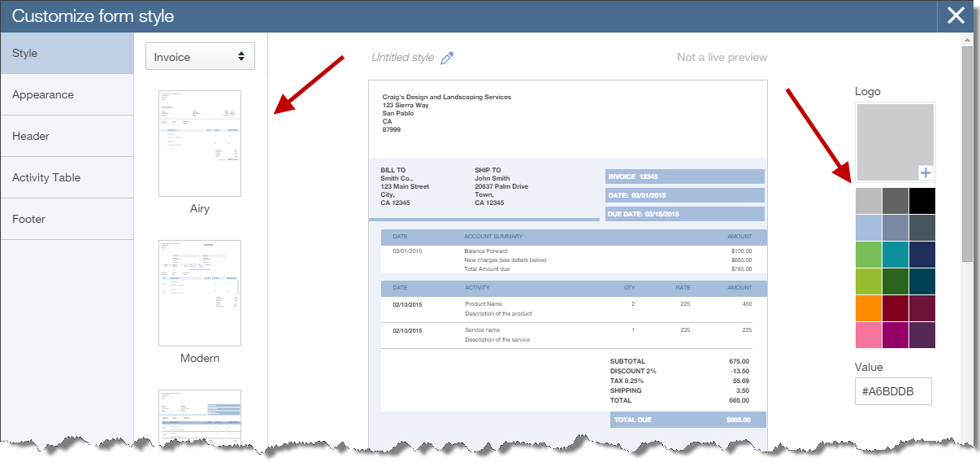Click the gray Logo placeholder box
This screenshot has height=462, width=980.
pyautogui.click(x=895, y=142)
